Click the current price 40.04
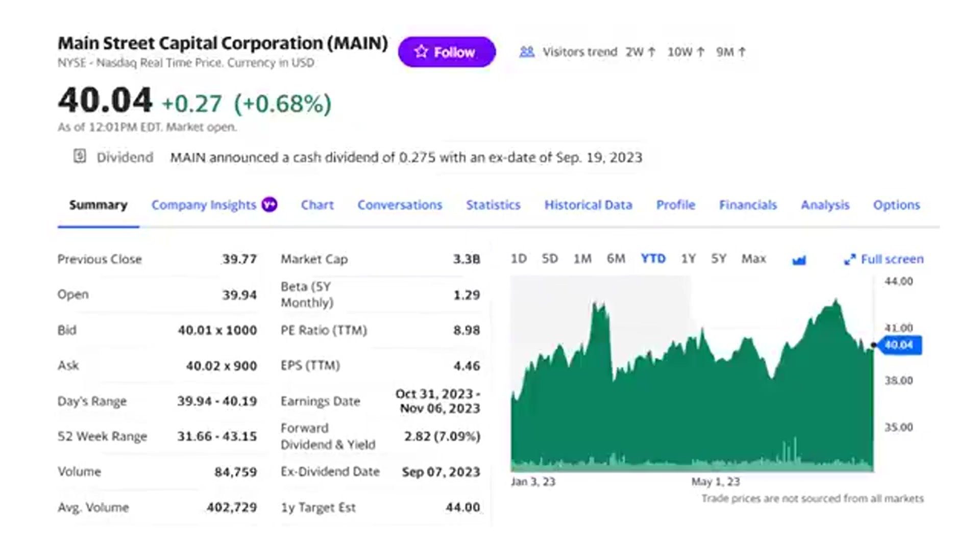Image resolution: width=980 pixels, height=551 pixels. pyautogui.click(x=105, y=100)
